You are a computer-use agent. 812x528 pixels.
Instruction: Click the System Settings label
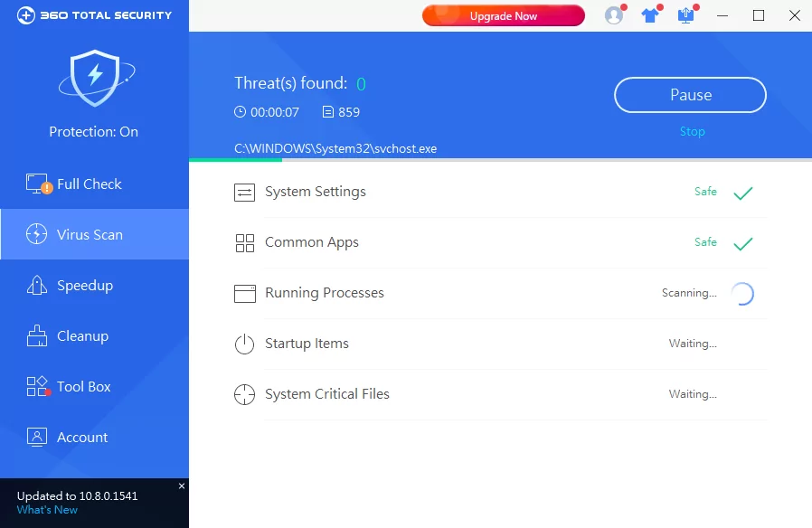tap(316, 192)
